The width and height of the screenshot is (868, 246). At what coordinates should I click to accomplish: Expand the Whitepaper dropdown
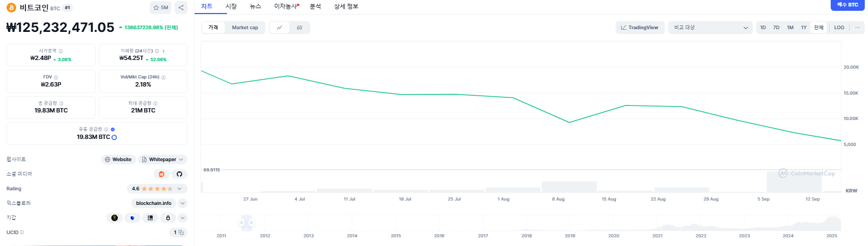pos(163,159)
